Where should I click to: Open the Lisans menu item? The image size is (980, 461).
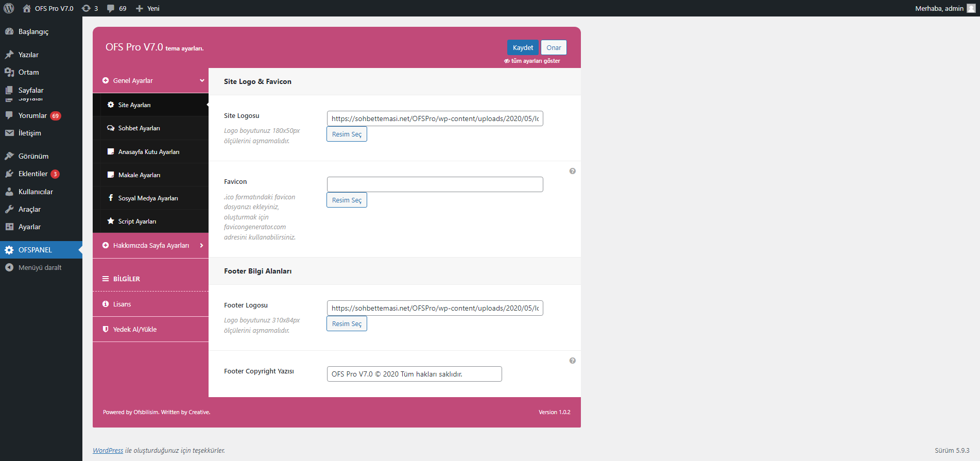point(150,304)
